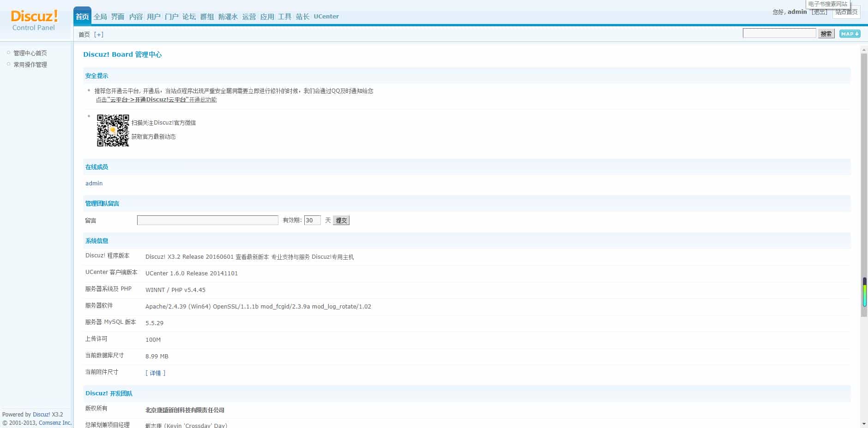The image size is (868, 428).
Task: Click the MySQL version 5.5.29 value
Action: 155,323
